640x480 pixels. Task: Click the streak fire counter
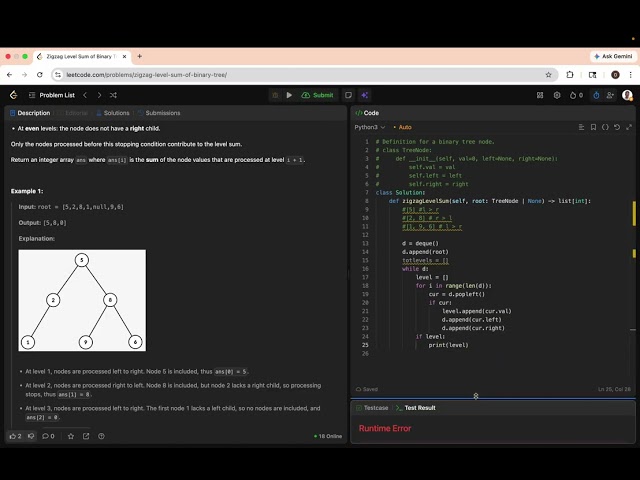point(576,95)
